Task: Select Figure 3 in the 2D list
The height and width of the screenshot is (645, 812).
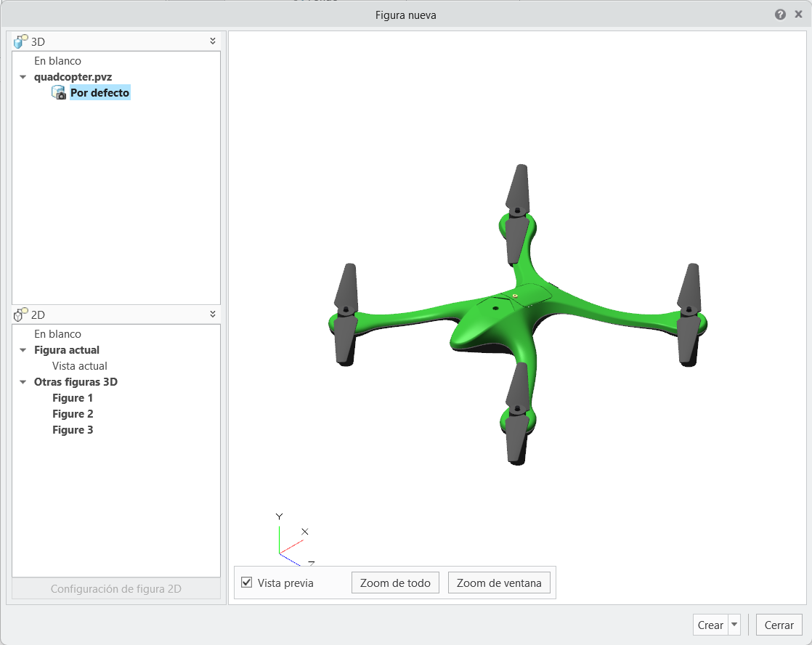Action: pos(73,430)
